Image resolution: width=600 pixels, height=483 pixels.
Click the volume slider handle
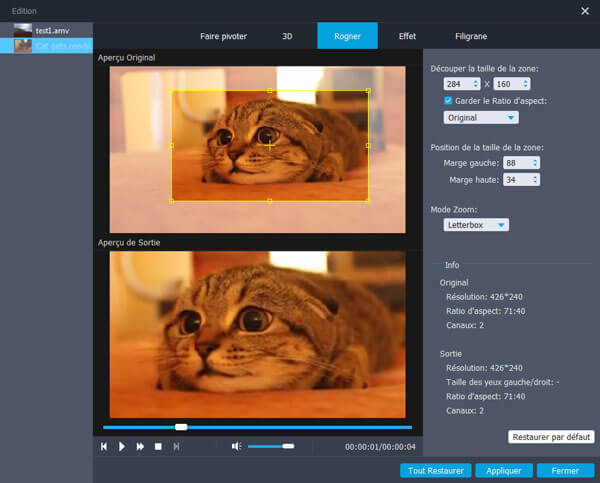[x=288, y=446]
